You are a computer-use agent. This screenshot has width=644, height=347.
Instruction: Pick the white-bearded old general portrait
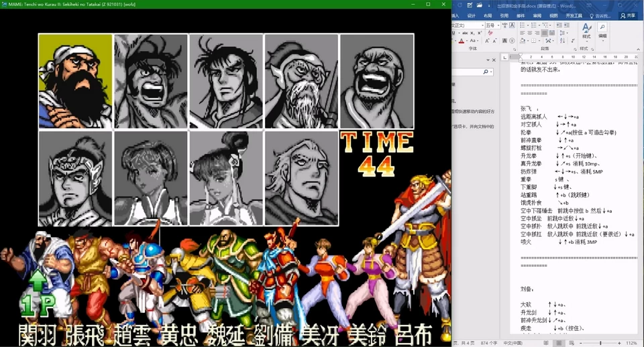pos(301,81)
